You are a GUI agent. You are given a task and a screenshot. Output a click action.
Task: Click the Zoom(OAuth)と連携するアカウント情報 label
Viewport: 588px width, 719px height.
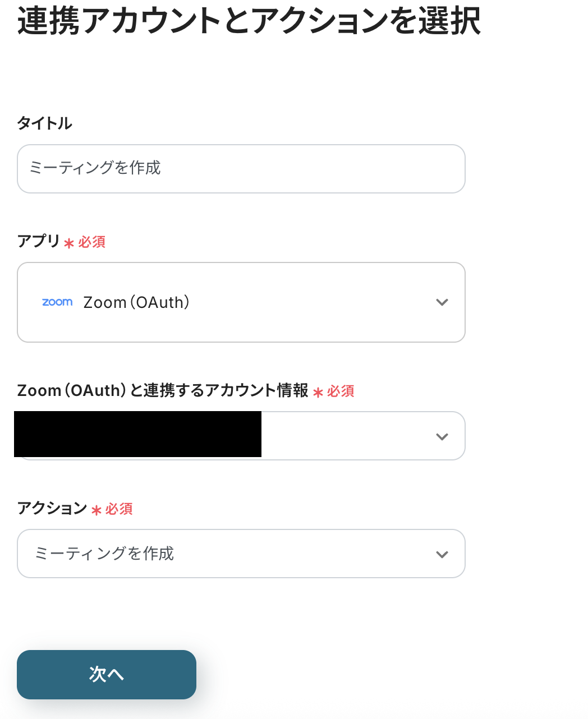tap(163, 390)
